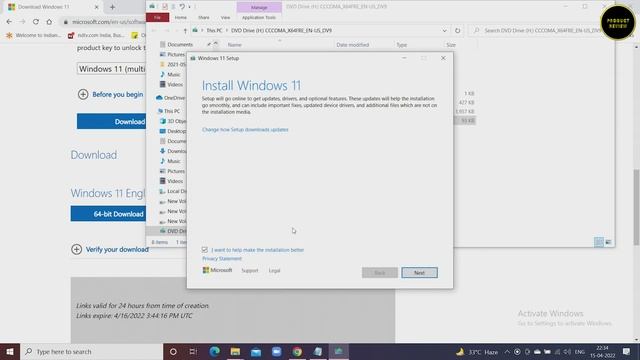This screenshot has width=640, height=360.
Task: Select pinned Pictures folder in Explorer sidebar
Action: pyautogui.click(x=173, y=54)
